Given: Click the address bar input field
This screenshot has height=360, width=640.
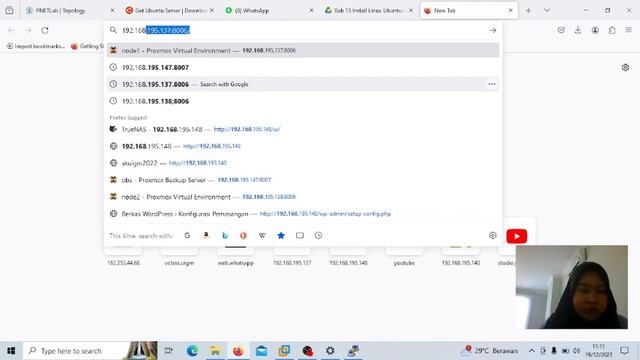Looking at the screenshot, I should 302,30.
